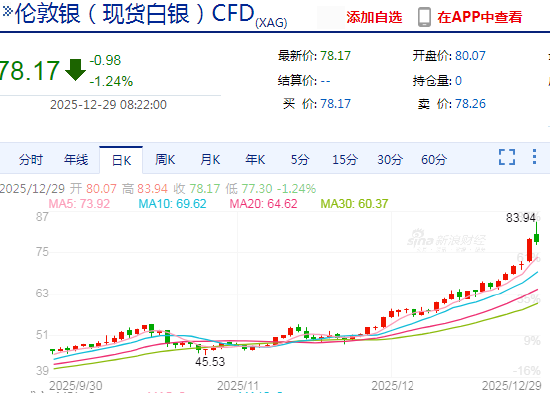This screenshot has height=393, width=550.
Task: Click the timestamp 2025-12-29 08:22:00
Action: click(108, 105)
